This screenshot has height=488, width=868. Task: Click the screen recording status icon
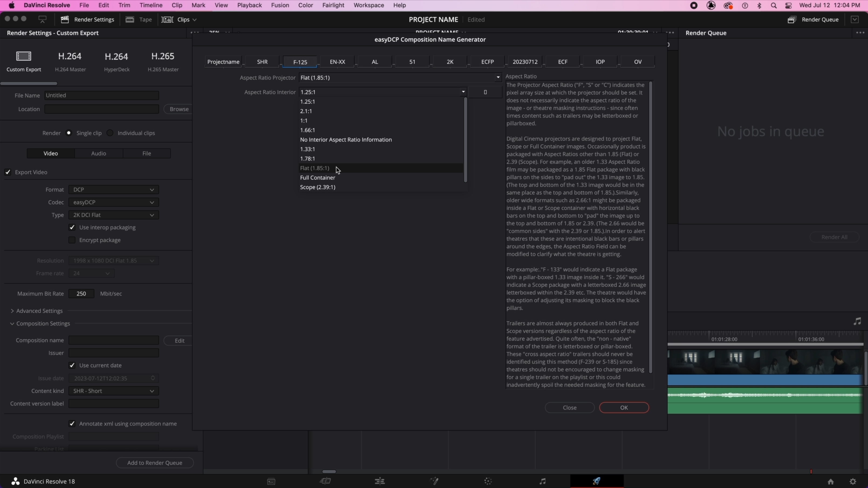pos(694,5)
